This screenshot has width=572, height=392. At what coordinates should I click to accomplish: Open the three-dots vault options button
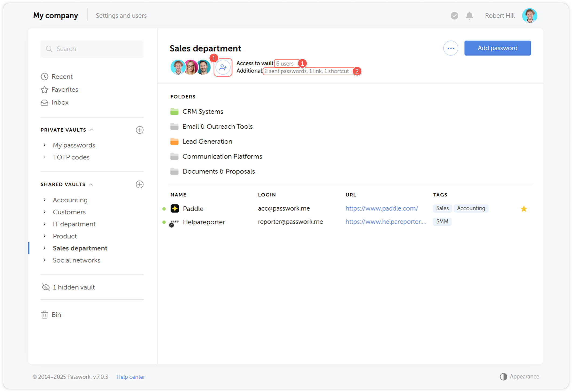point(451,48)
